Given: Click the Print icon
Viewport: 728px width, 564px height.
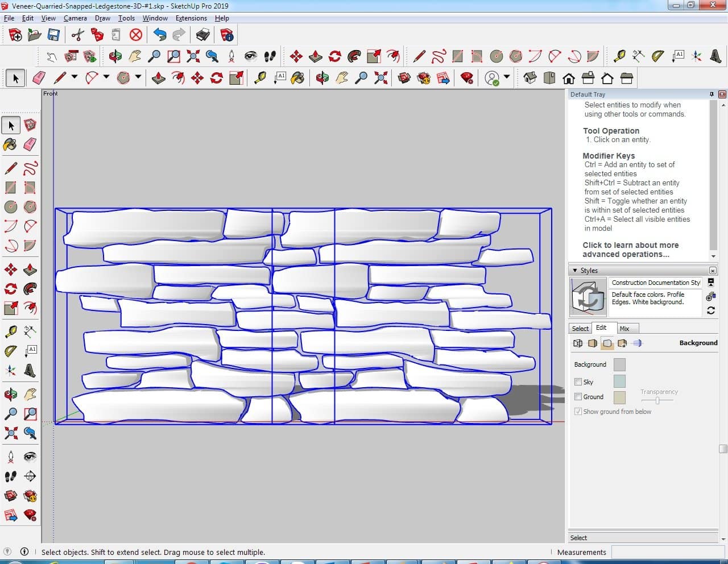Looking at the screenshot, I should [x=202, y=35].
